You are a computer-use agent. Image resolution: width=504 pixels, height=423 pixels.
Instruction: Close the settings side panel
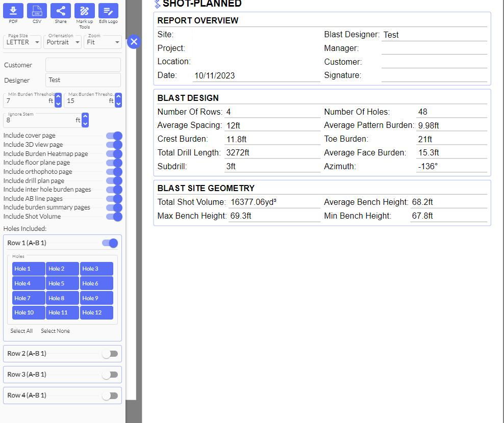pos(134,42)
